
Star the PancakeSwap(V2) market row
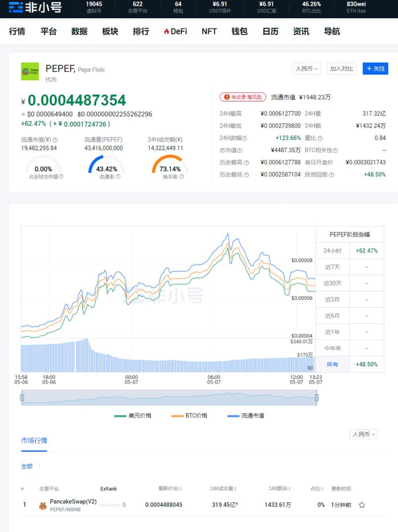[362, 505]
